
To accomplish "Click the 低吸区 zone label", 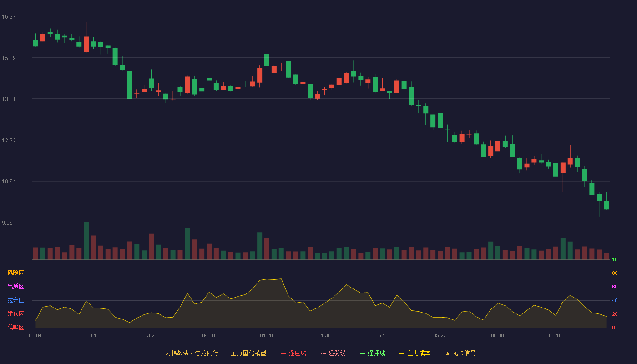I will 16,327.
